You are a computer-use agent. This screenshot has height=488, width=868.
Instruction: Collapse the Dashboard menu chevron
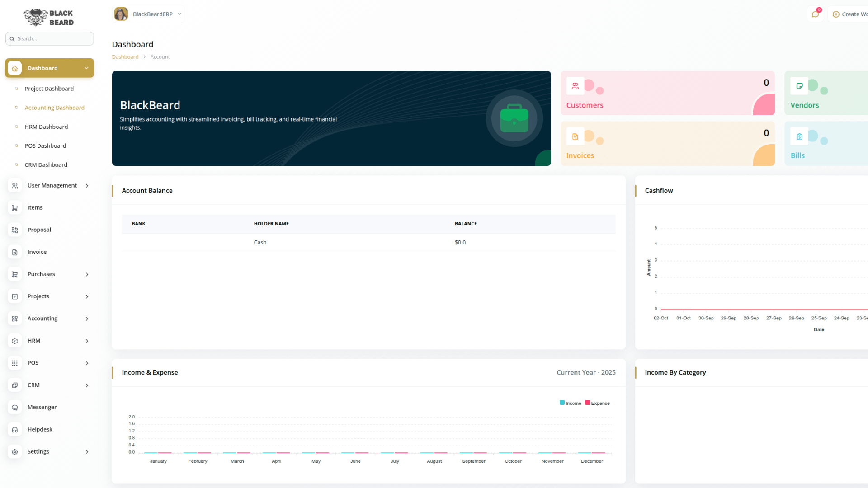86,68
